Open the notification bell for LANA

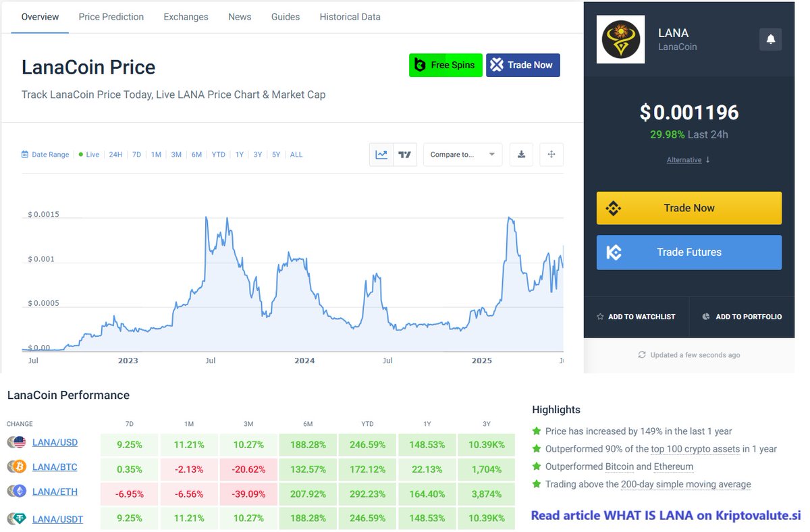(x=770, y=39)
